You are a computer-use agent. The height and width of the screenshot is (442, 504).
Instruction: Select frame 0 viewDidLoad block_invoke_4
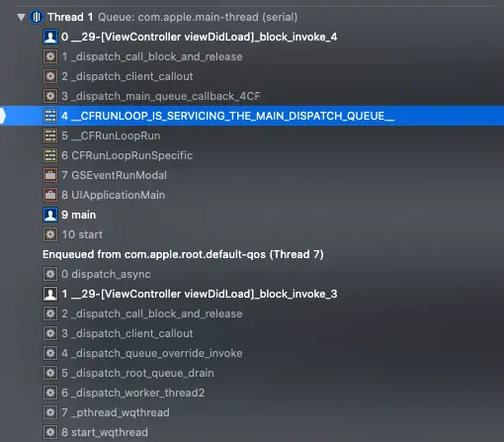pos(199,37)
